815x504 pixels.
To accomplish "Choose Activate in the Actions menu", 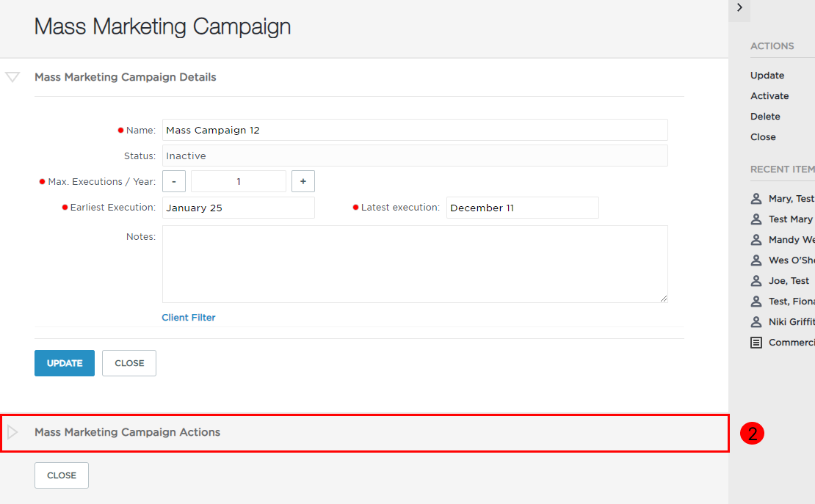I will [x=769, y=96].
